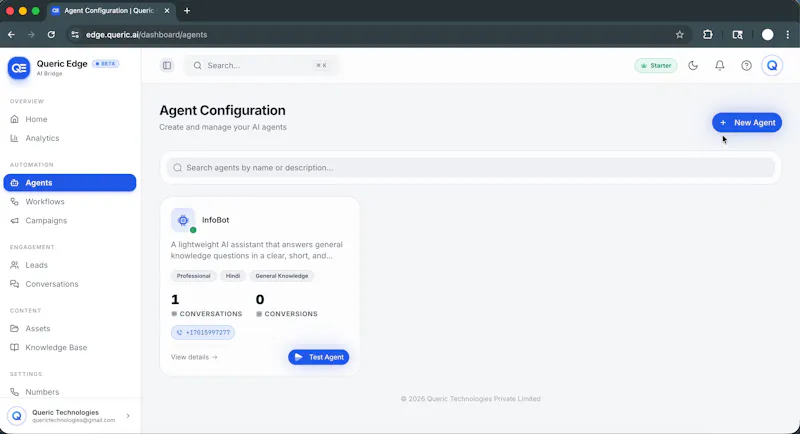800x434 pixels.
Task: Click the InfoBot agent icon
Action: [183, 220]
